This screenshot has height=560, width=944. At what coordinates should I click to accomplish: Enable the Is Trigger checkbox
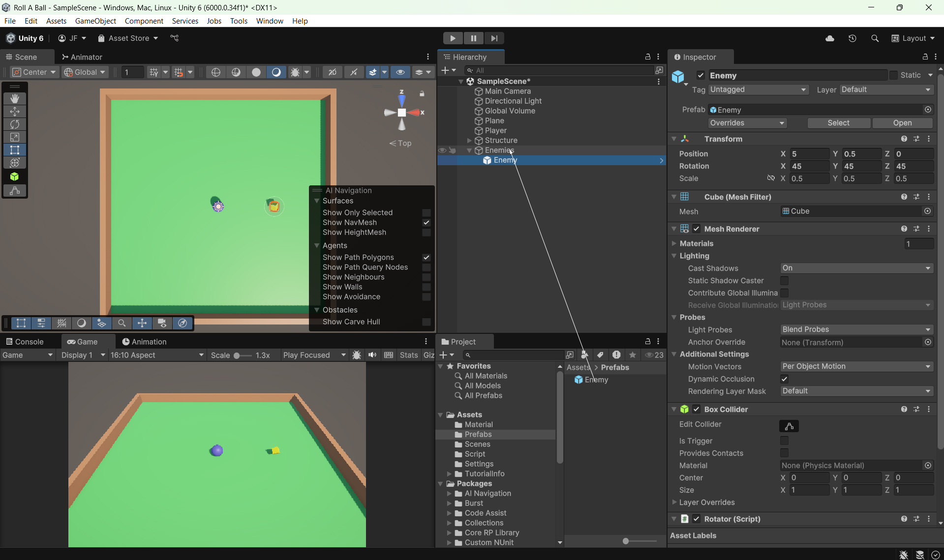pyautogui.click(x=784, y=441)
